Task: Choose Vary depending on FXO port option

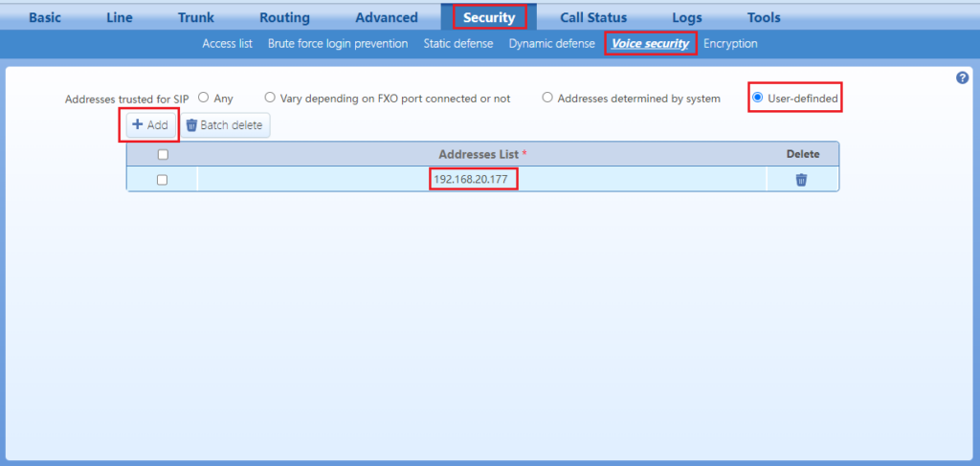Action: (x=270, y=98)
